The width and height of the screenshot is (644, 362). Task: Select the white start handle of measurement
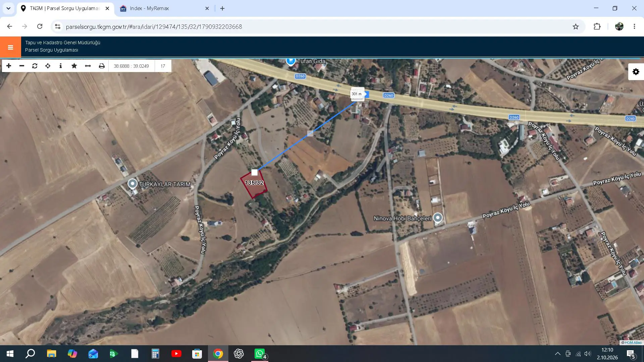click(x=255, y=172)
